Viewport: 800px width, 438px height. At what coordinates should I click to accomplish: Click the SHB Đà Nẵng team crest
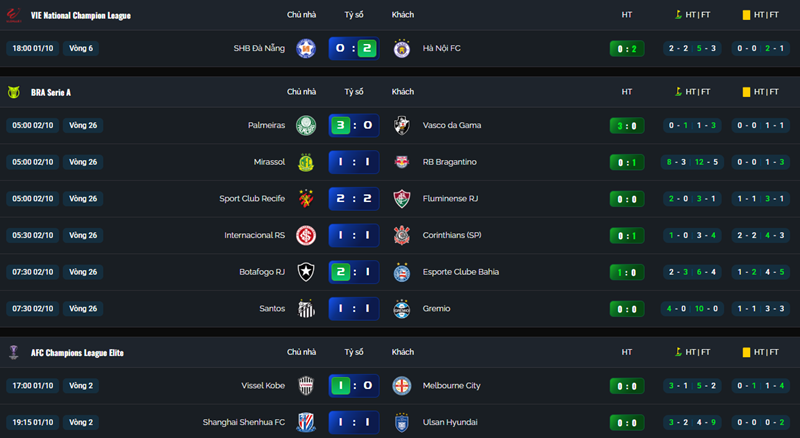pyautogui.click(x=306, y=48)
